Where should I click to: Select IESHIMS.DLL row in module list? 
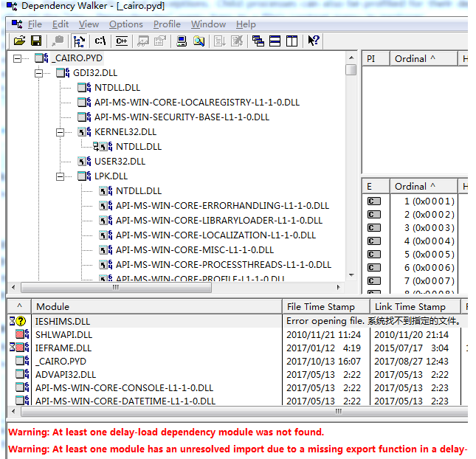pos(63,321)
